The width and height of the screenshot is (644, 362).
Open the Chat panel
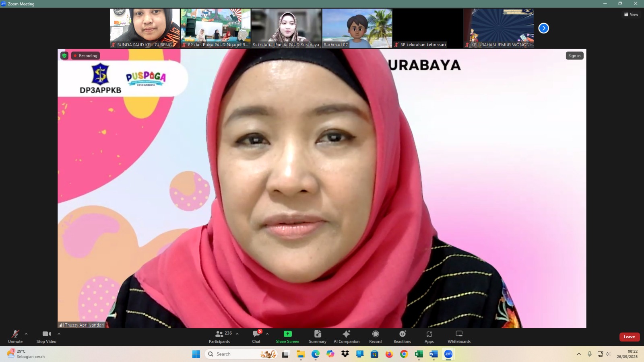(256, 337)
